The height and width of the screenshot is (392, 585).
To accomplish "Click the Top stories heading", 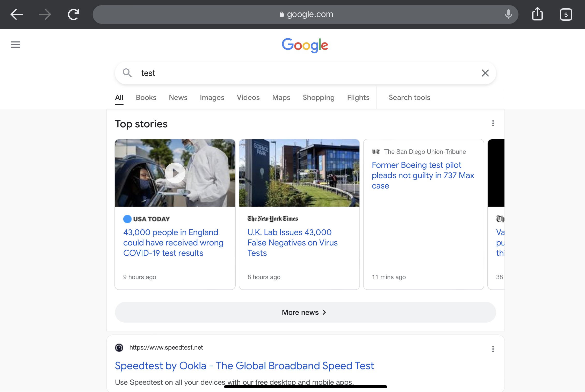I will tap(141, 124).
